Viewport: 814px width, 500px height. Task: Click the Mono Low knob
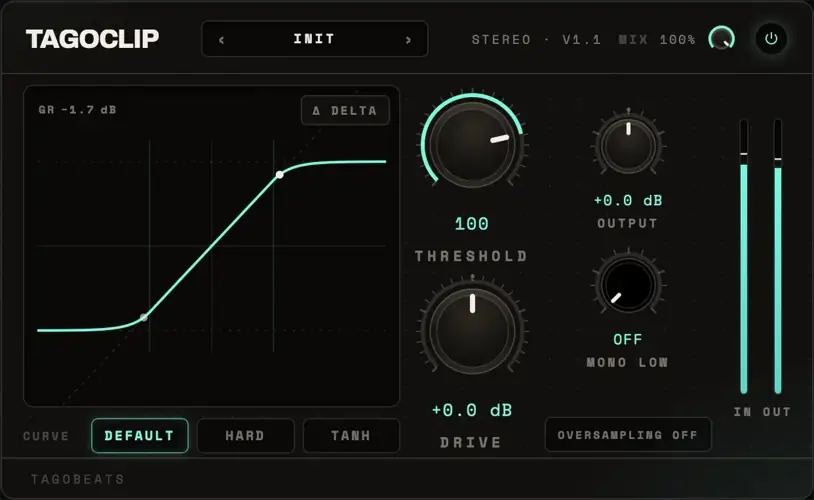coord(628,285)
